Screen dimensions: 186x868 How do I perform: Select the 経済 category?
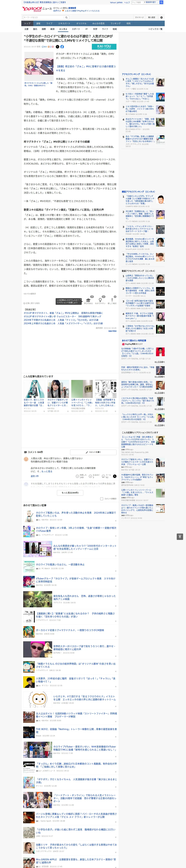coord(52,29)
